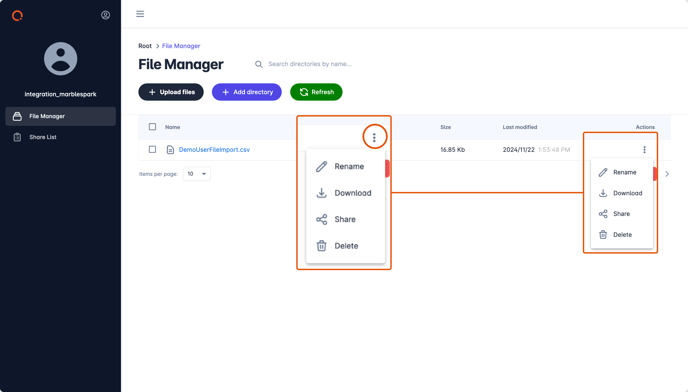
Task: Click the green Refresh button
Action: tap(316, 92)
